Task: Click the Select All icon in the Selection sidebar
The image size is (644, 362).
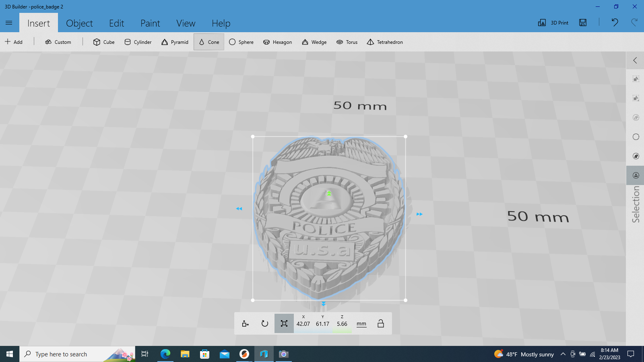Action: (x=636, y=79)
